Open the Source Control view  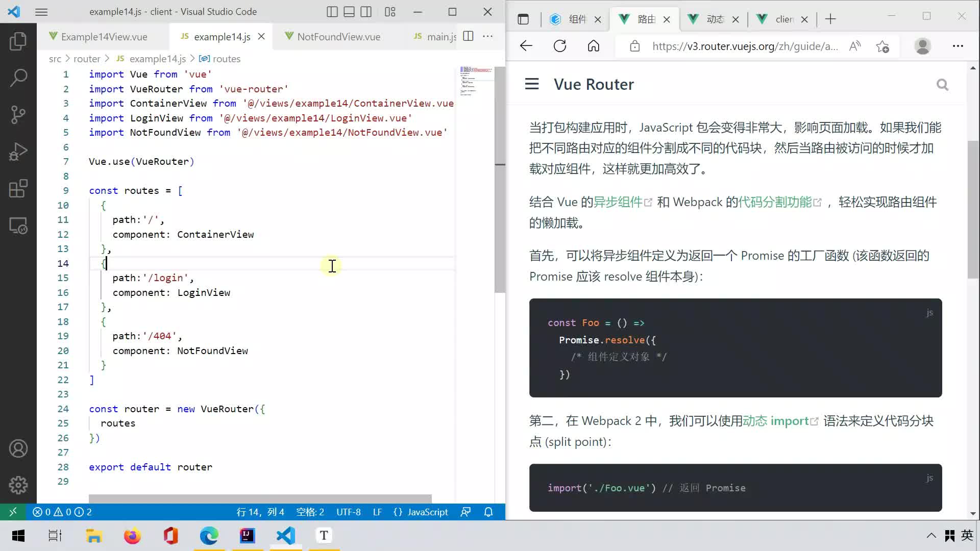(18, 115)
